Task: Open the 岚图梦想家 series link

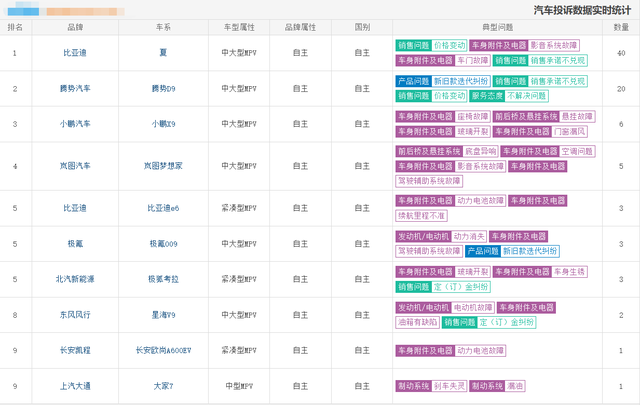Action: (163, 166)
